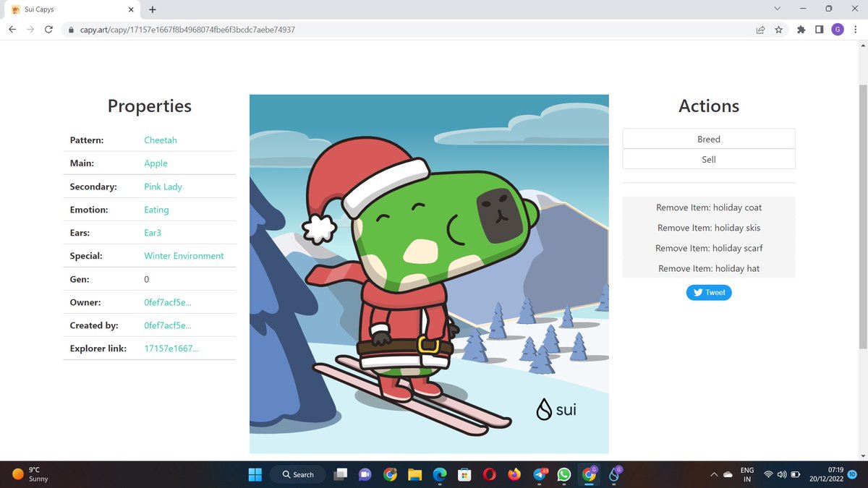This screenshot has height=488, width=868.
Task: Reload the capy.art page
Action: coord(48,30)
